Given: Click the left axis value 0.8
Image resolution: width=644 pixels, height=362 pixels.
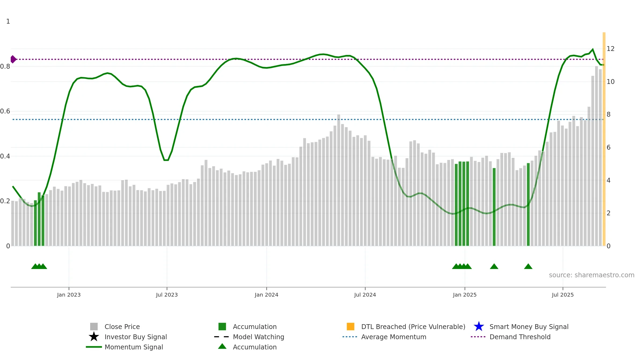Looking at the screenshot, I should tap(5, 67).
